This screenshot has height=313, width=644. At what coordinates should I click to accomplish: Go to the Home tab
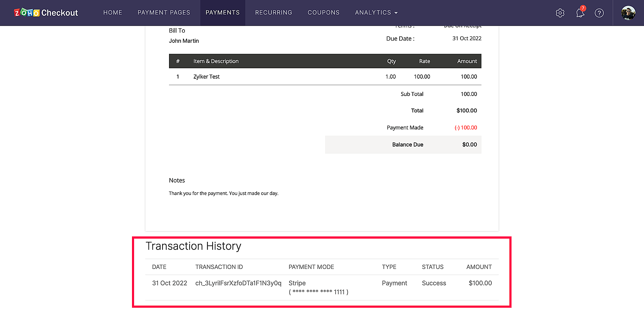click(x=113, y=13)
